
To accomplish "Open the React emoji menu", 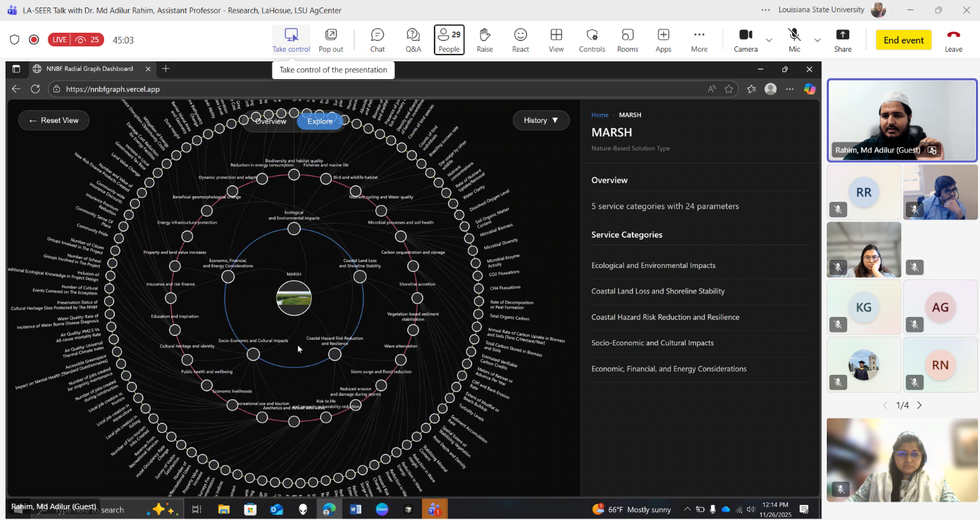I will 520,40.
